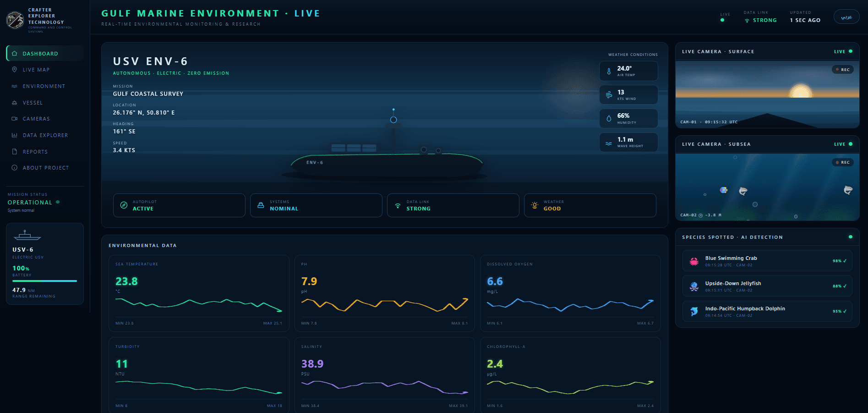868x413 pixels.
Task: Click the Autopilot compass icon
Action: click(124, 205)
